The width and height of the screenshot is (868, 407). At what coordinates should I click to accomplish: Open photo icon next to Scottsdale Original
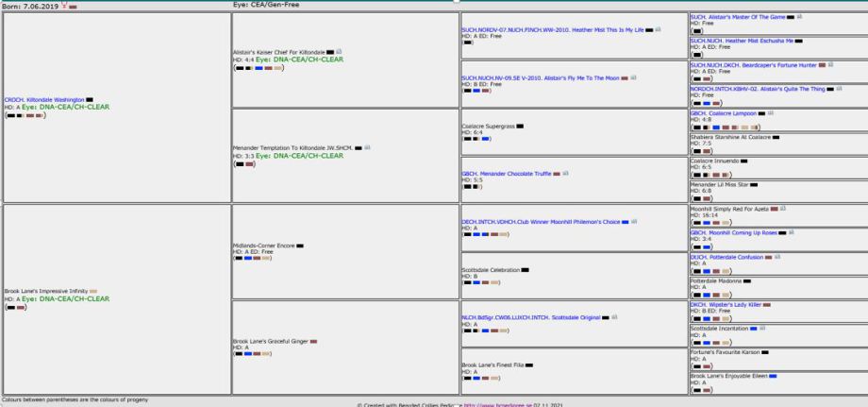tap(616, 317)
